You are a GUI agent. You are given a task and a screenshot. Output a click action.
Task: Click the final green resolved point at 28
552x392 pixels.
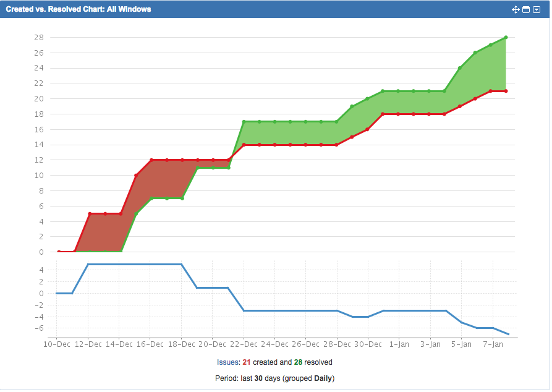coord(506,37)
